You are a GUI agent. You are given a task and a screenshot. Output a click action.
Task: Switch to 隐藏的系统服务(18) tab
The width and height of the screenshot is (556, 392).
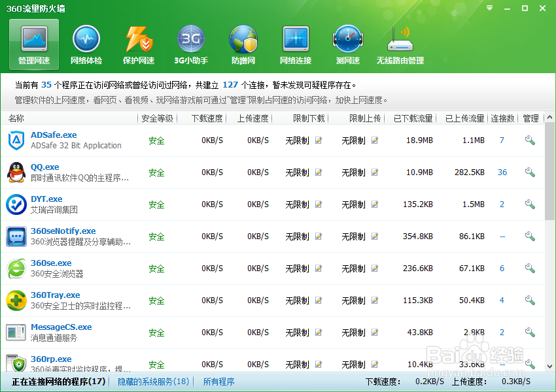pyautogui.click(x=154, y=382)
